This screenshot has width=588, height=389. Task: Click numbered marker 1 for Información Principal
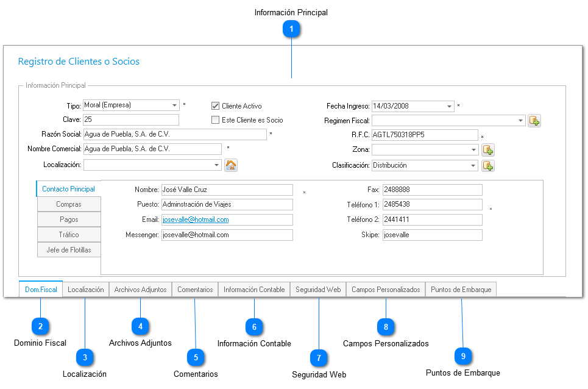pyautogui.click(x=291, y=29)
